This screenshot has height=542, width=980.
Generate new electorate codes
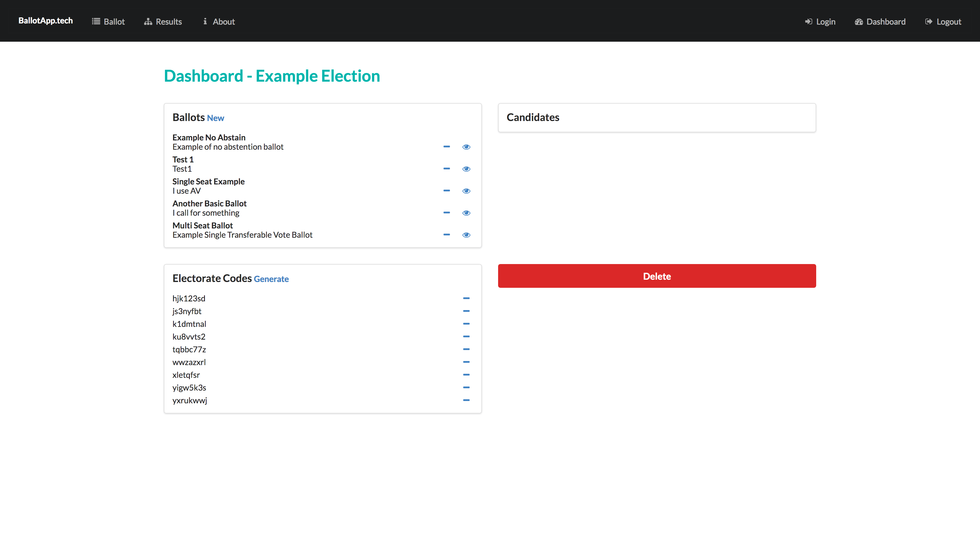click(x=271, y=279)
